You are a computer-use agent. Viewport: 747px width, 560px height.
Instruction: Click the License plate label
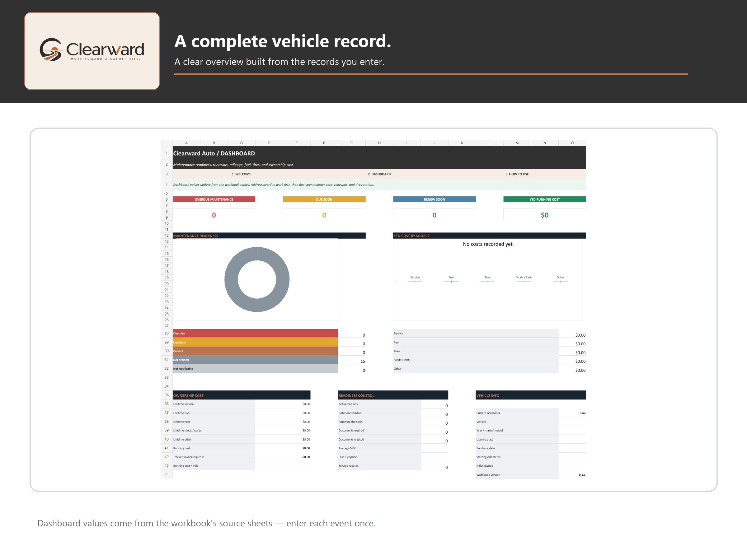click(x=485, y=440)
